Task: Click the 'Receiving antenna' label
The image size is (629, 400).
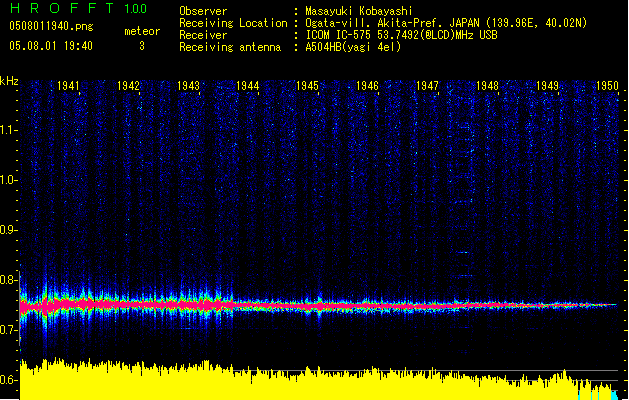Action: click(x=230, y=47)
